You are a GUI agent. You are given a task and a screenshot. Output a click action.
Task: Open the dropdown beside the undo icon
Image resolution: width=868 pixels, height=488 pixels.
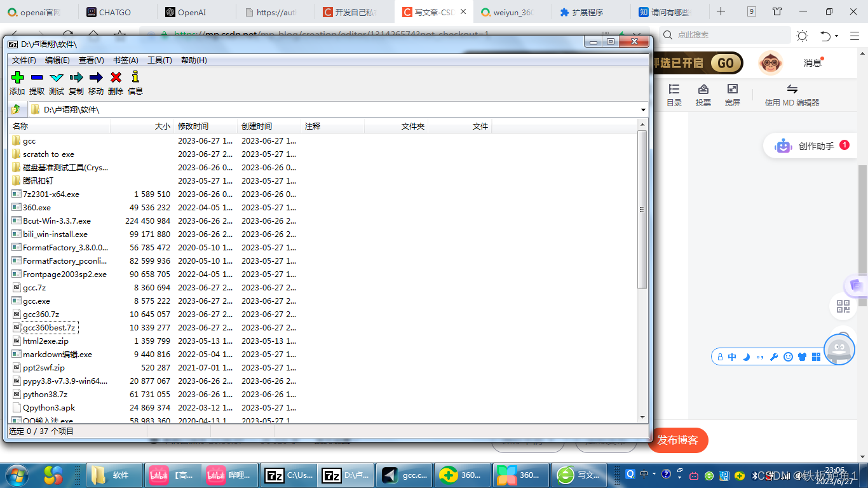click(x=836, y=36)
